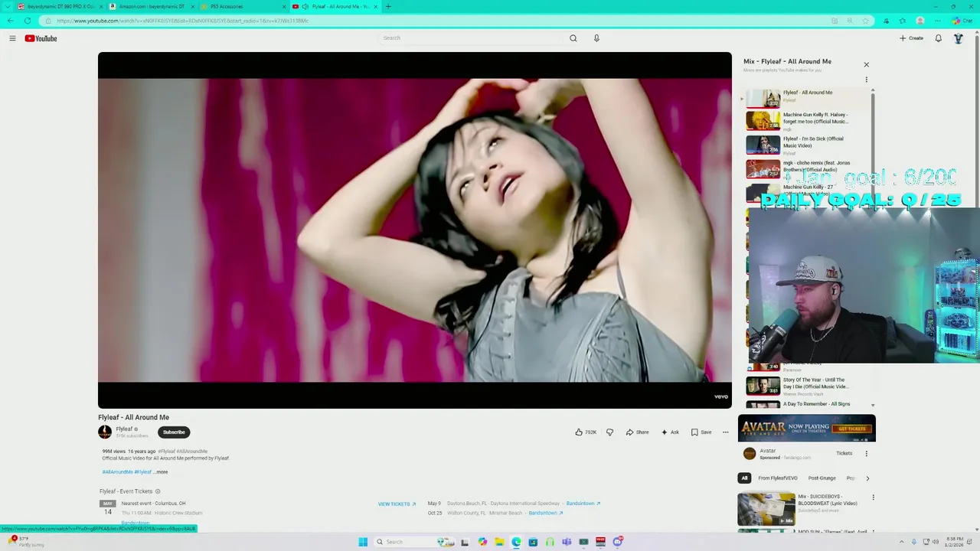The image size is (980, 551).
Task: Close the Mix playlist panel
Action: (x=866, y=64)
